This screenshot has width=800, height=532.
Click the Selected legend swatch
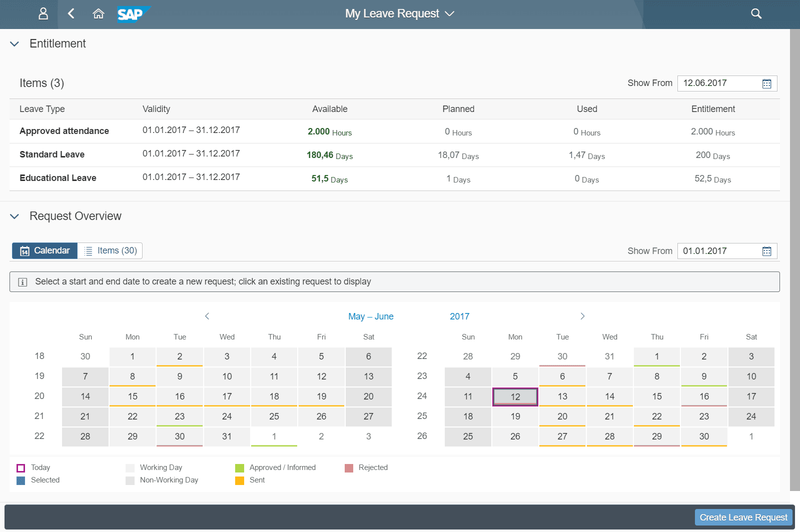pos(21,480)
